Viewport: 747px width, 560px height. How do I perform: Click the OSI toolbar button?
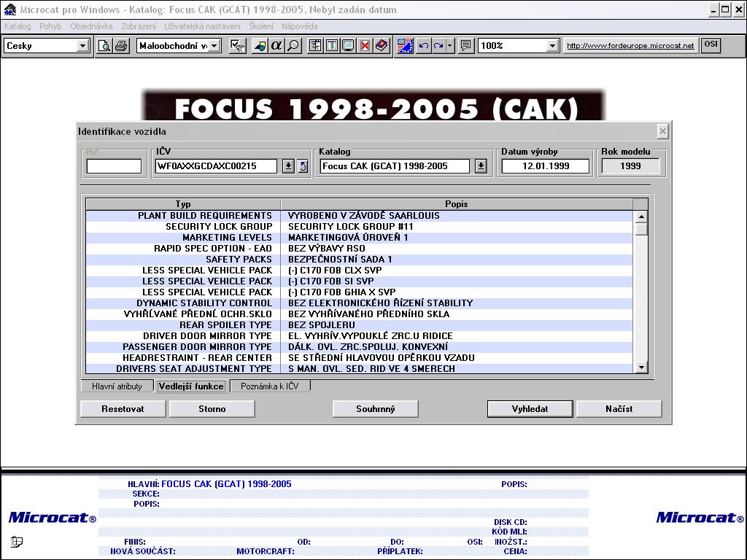[711, 45]
